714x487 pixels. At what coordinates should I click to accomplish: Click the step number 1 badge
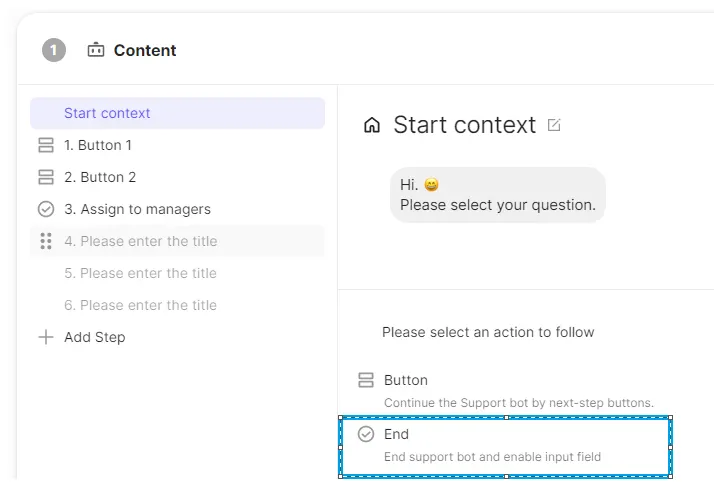tap(54, 50)
